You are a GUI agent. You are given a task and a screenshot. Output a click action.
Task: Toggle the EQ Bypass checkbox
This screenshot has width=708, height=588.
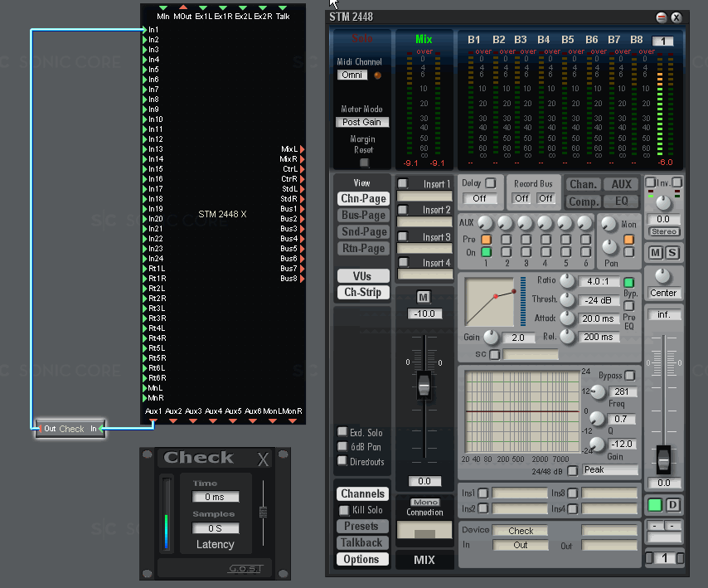coord(630,376)
